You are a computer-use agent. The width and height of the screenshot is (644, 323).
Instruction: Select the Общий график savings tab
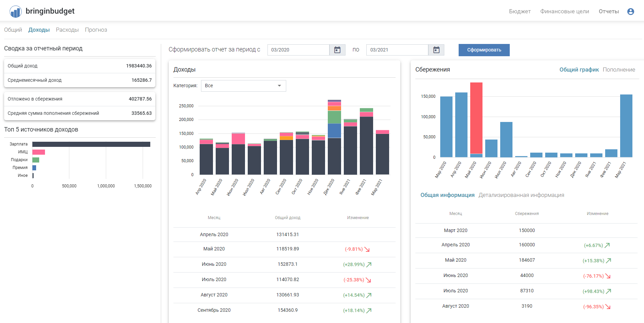[x=579, y=70]
